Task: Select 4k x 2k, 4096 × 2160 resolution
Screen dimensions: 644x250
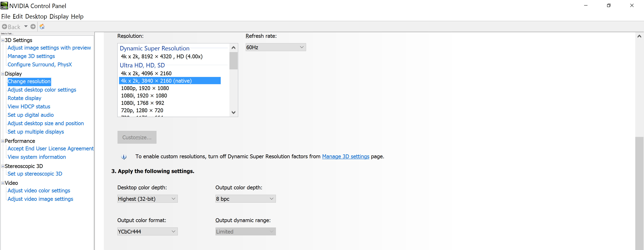Action: (x=170, y=73)
